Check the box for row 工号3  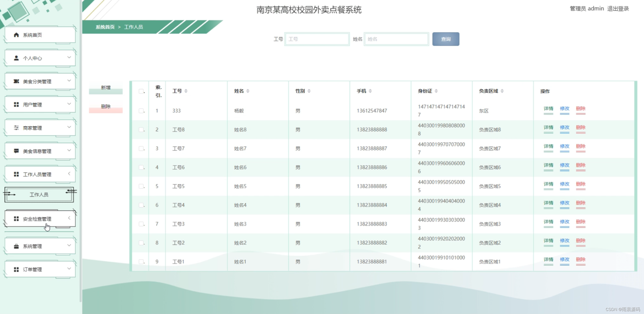pos(141,224)
